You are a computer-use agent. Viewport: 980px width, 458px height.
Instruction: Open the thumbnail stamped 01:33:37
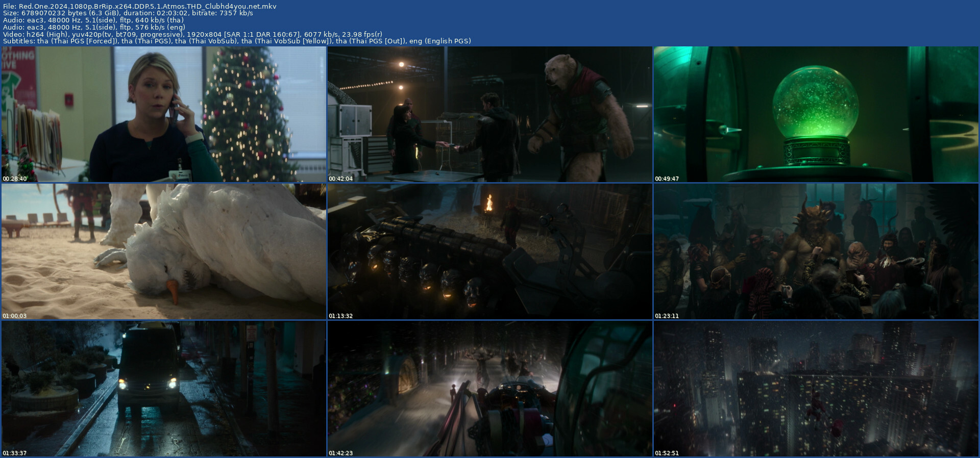[x=164, y=389]
